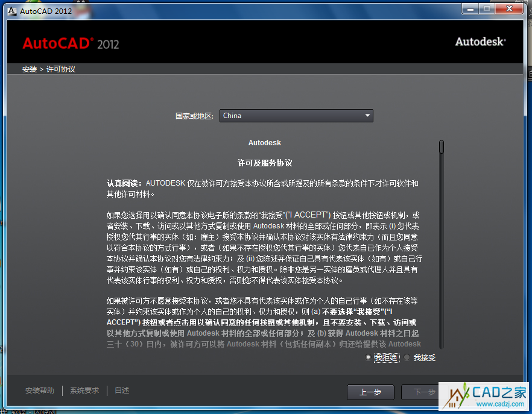532x414 pixels.
Task: Open the 国家或地区 dropdown showing China
Action: coord(296,116)
